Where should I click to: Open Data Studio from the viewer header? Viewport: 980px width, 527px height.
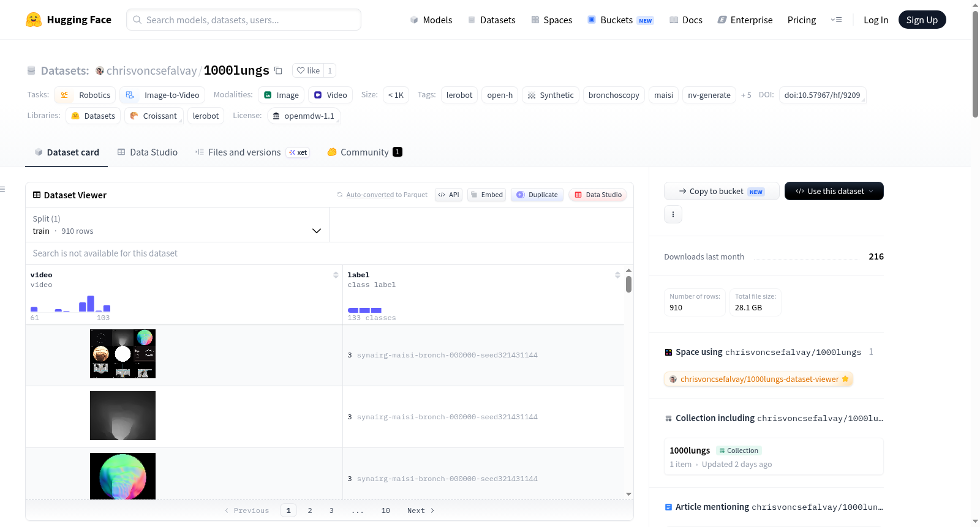coord(598,195)
